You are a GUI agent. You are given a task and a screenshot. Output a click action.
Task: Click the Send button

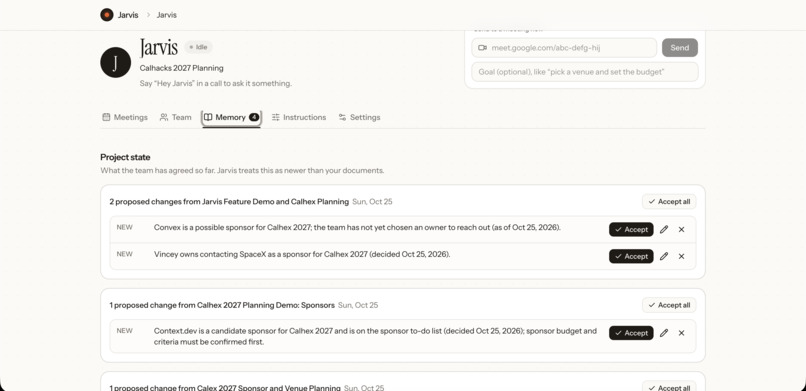tap(680, 48)
